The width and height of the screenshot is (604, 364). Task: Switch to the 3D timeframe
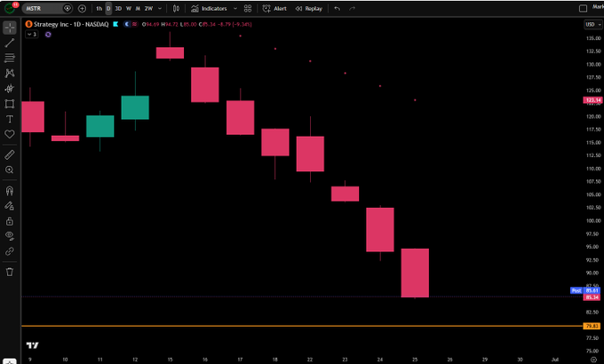pos(118,9)
